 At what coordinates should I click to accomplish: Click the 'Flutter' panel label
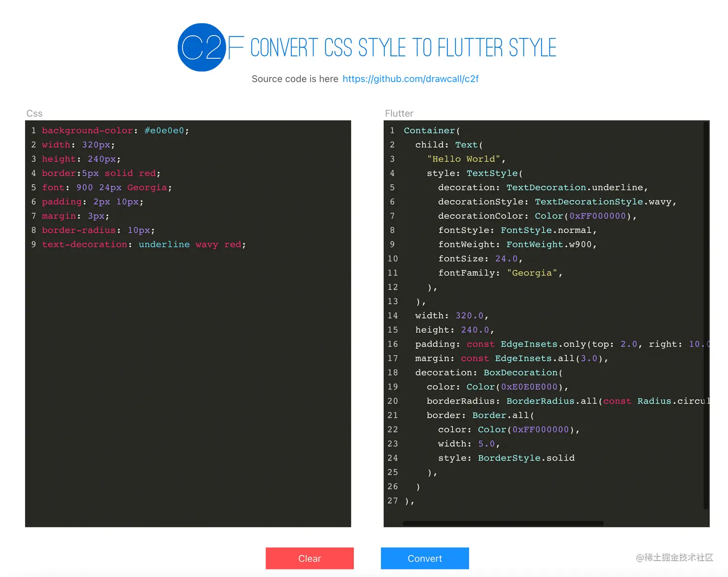tap(399, 113)
